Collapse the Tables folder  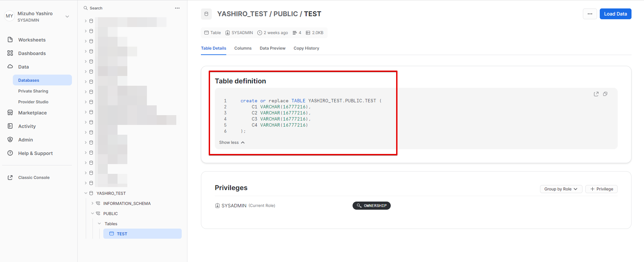click(x=99, y=224)
